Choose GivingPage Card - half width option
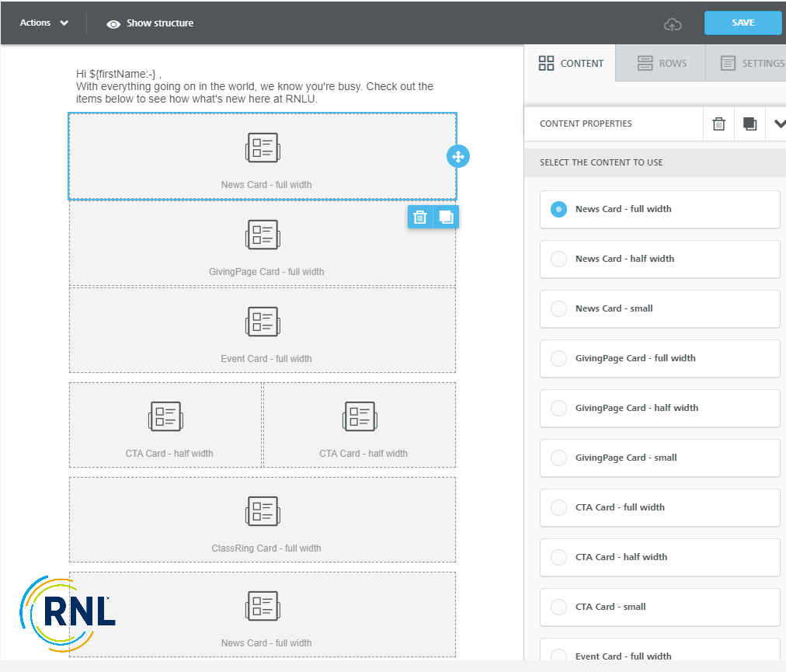 659,408
